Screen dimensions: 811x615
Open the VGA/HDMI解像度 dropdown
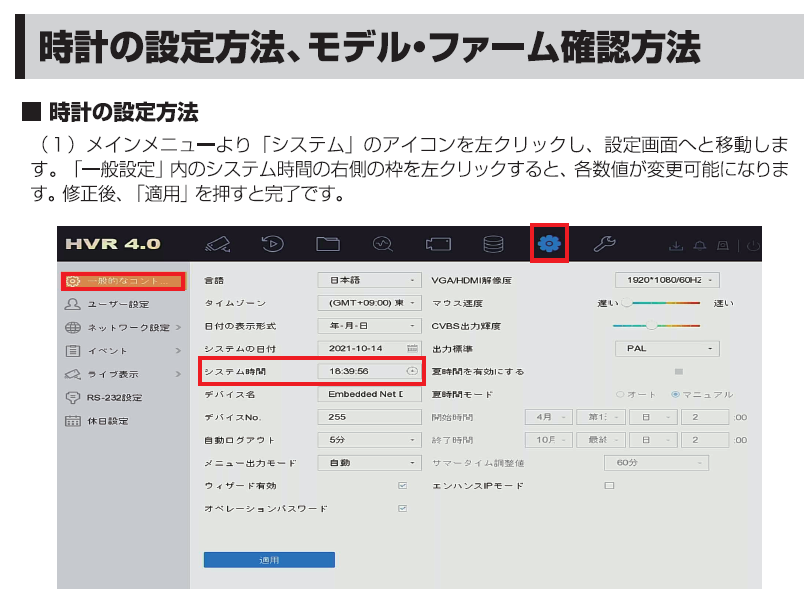pyautogui.click(x=666, y=280)
